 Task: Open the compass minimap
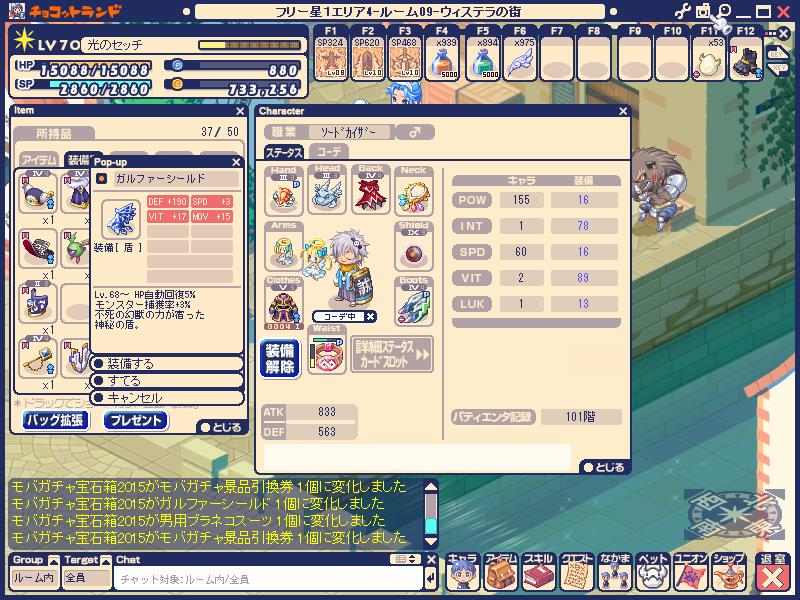pos(734,514)
